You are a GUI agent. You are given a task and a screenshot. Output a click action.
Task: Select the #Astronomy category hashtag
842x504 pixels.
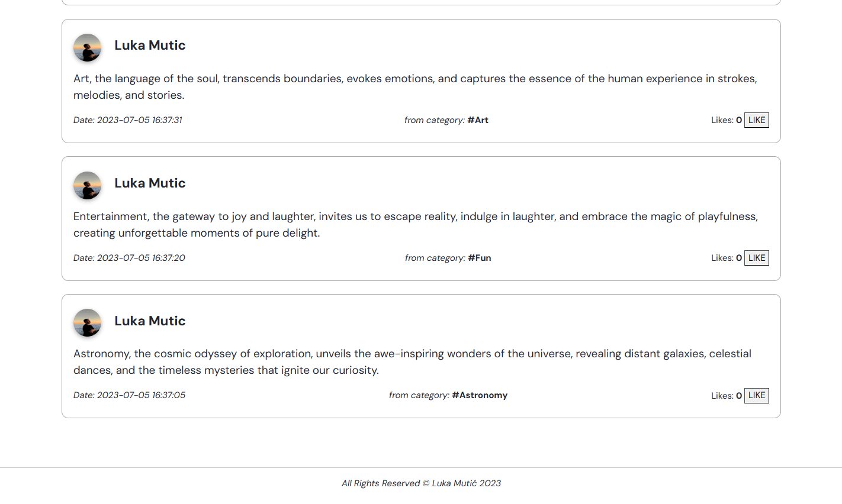(480, 395)
